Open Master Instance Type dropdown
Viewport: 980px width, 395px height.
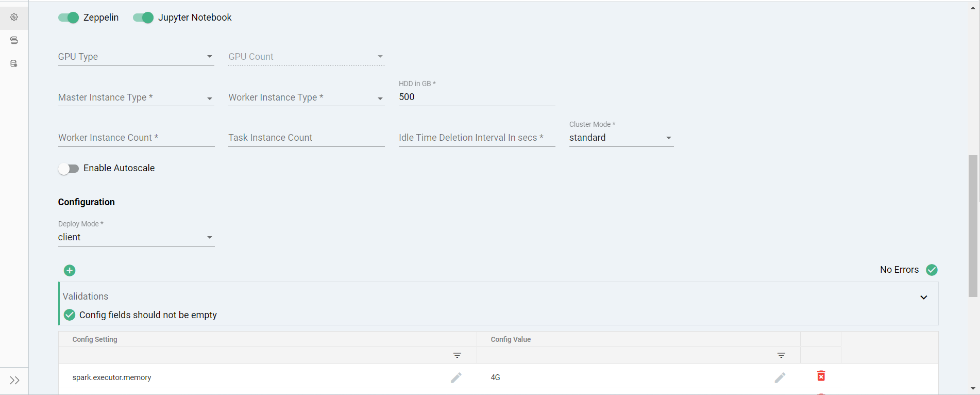pos(136,97)
